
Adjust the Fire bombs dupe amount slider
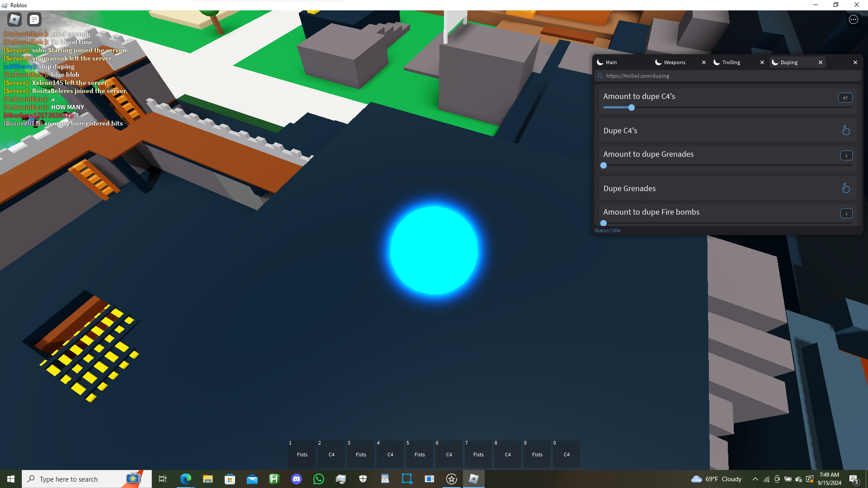[727, 223]
